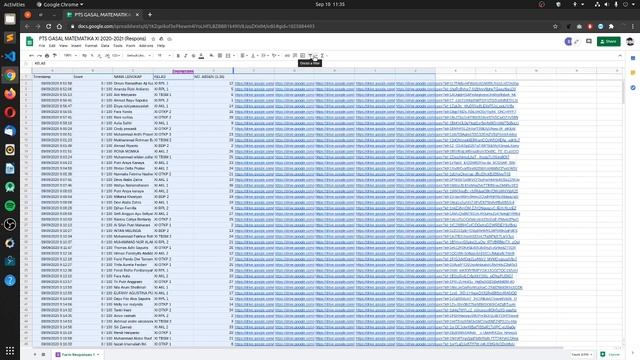Viewport: 640px width, 360px height.
Task: Pick a fill color from toolbar
Action: (211, 56)
